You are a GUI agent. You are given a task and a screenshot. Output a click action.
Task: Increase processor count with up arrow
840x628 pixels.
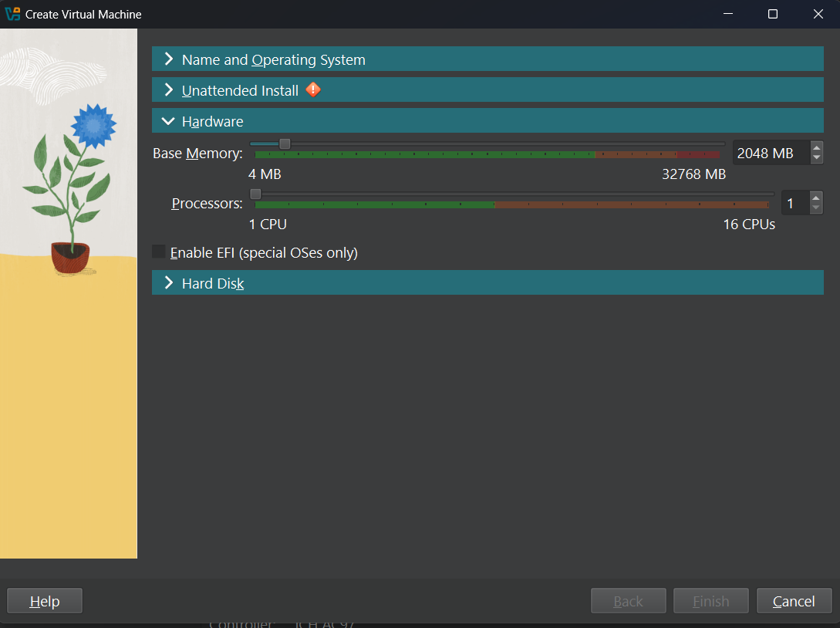816,198
